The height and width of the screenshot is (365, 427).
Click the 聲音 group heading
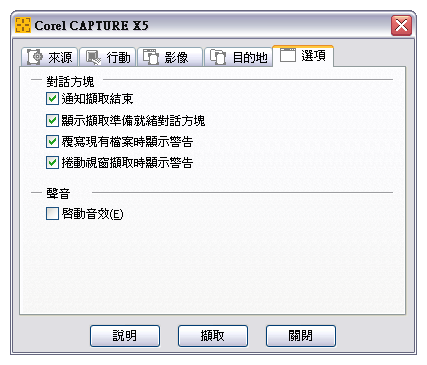click(58, 193)
